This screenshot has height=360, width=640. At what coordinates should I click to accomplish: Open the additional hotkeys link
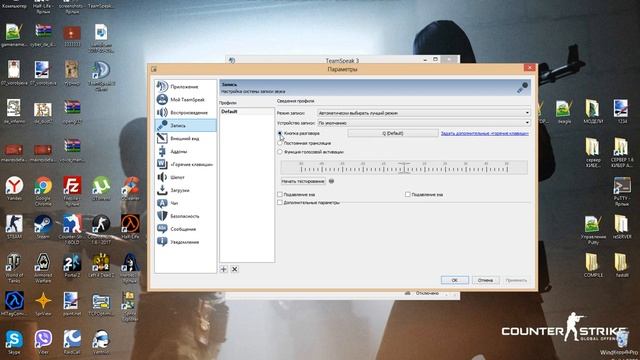click(484, 133)
